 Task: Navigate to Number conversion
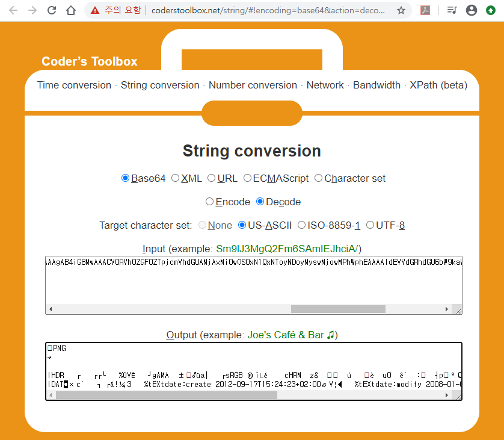click(253, 85)
